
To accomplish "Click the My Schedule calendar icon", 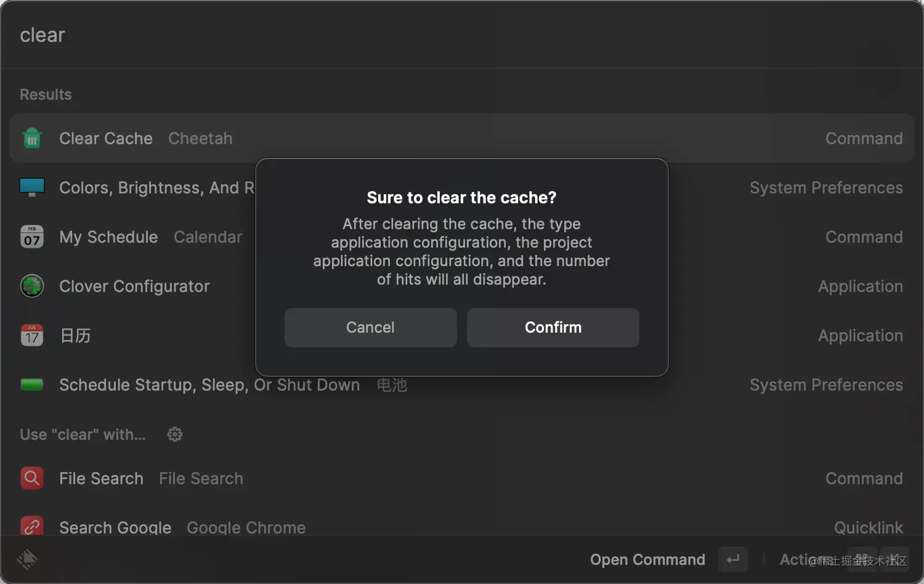I will click(x=32, y=237).
